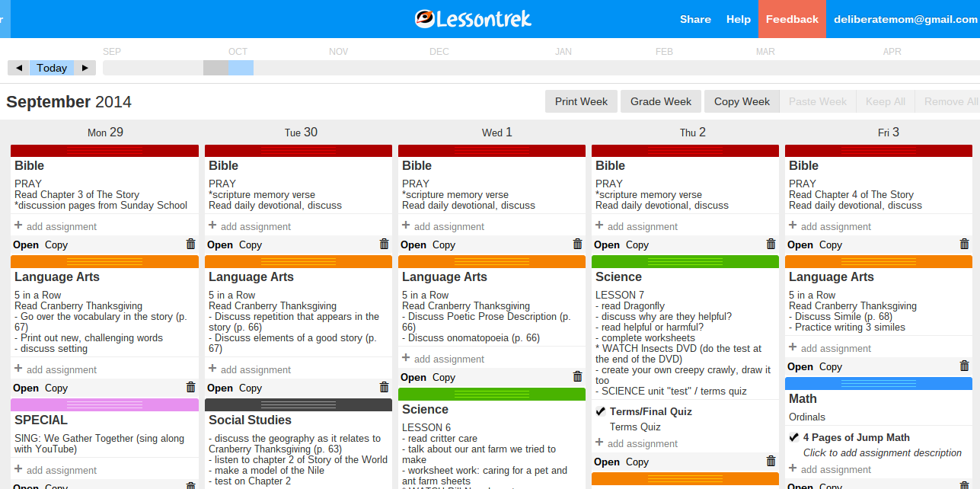The height and width of the screenshot is (489, 980).
Task: Click highlighted week in timeline bar
Action: (x=241, y=68)
